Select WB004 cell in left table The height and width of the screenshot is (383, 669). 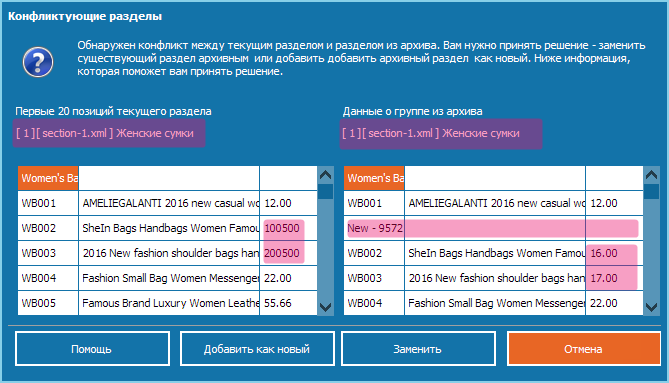pos(48,278)
